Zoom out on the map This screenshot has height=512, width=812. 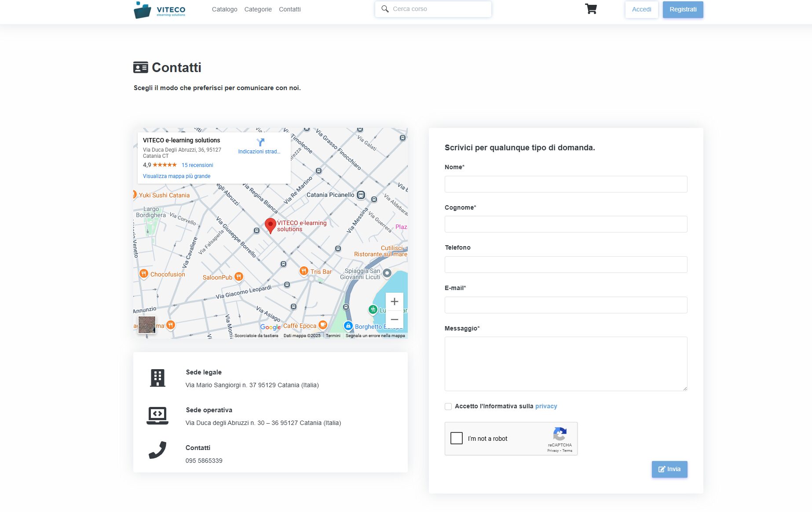[394, 320]
